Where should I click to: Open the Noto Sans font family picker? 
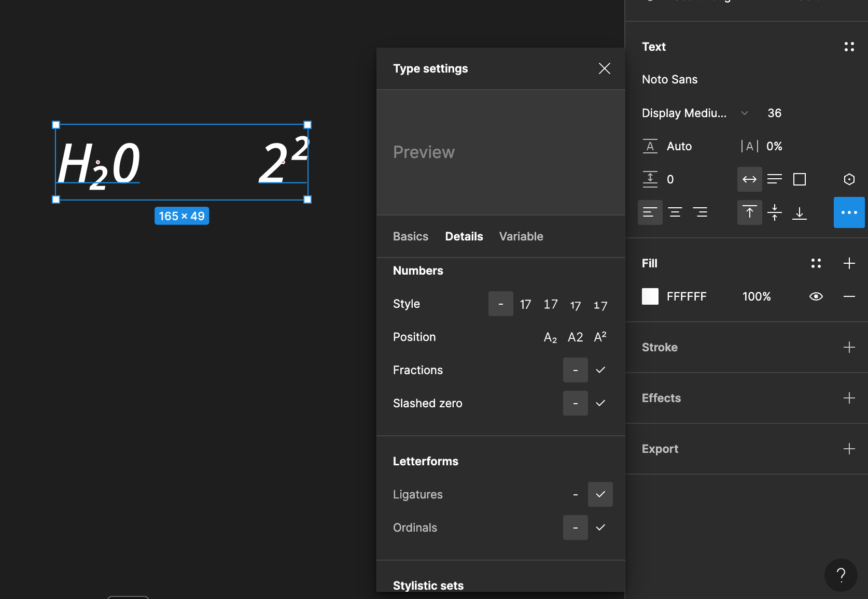pyautogui.click(x=669, y=79)
